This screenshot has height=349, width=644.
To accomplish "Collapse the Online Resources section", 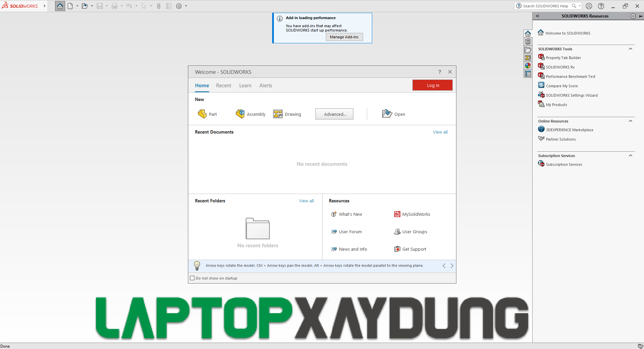I will coord(631,121).
